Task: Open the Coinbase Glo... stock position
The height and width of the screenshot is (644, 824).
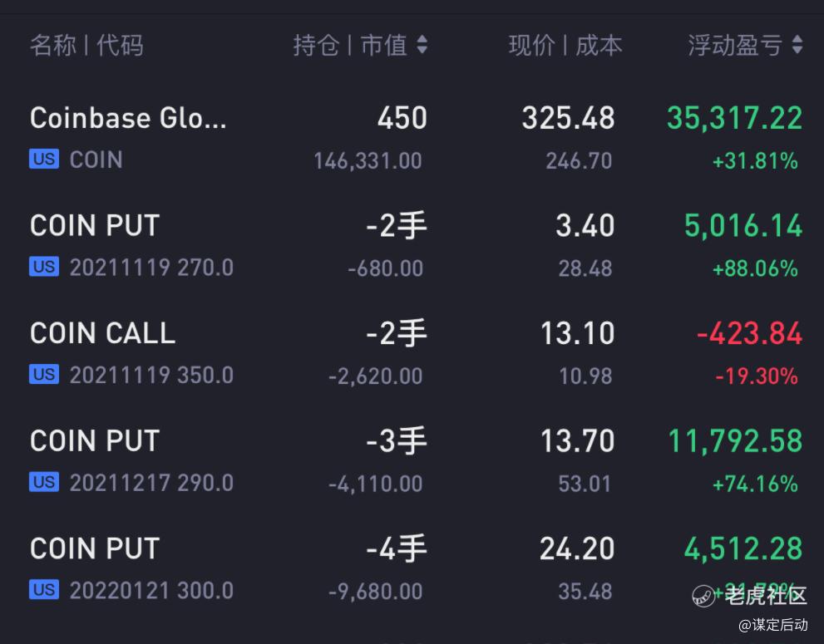Action: coord(412,138)
